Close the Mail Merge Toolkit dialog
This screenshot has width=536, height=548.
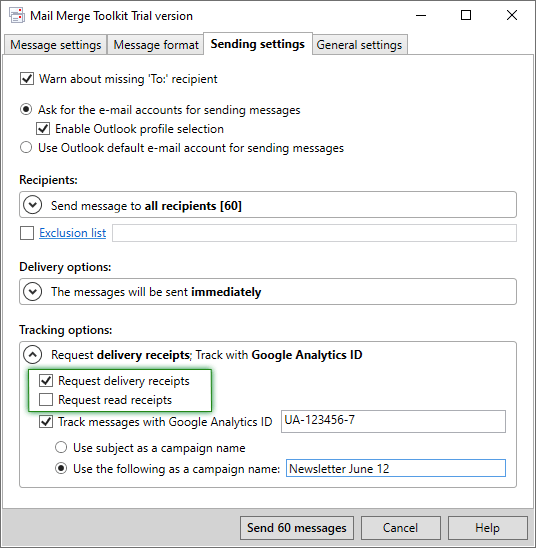[512, 15]
